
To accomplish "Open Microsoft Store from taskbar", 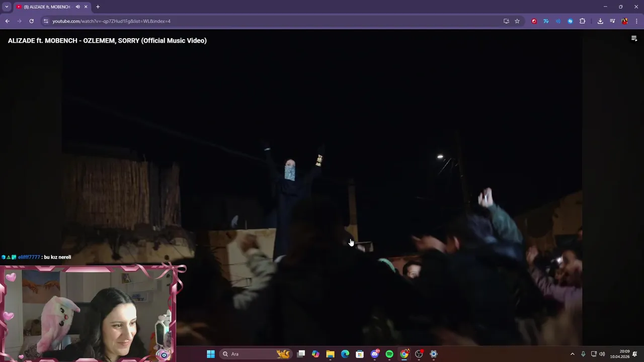I will 360,354.
